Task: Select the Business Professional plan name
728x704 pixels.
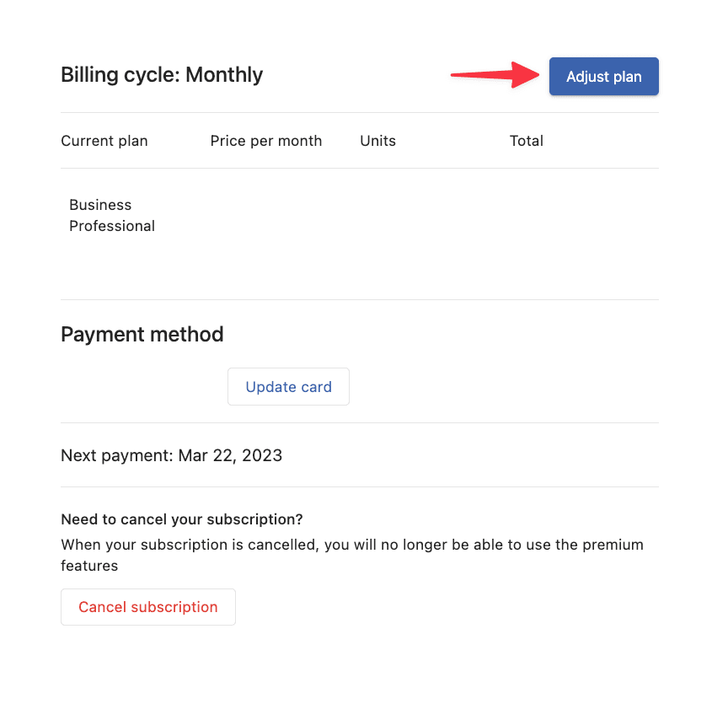Action: 112,216
